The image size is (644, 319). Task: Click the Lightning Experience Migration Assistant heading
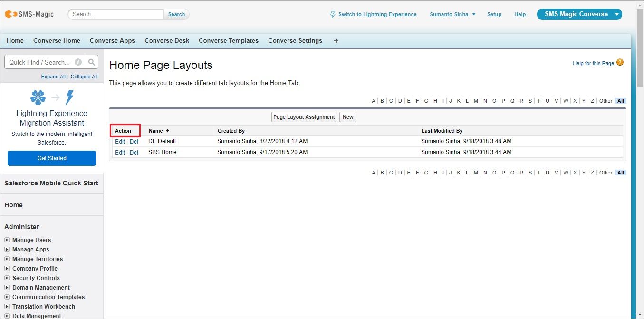pyautogui.click(x=52, y=118)
